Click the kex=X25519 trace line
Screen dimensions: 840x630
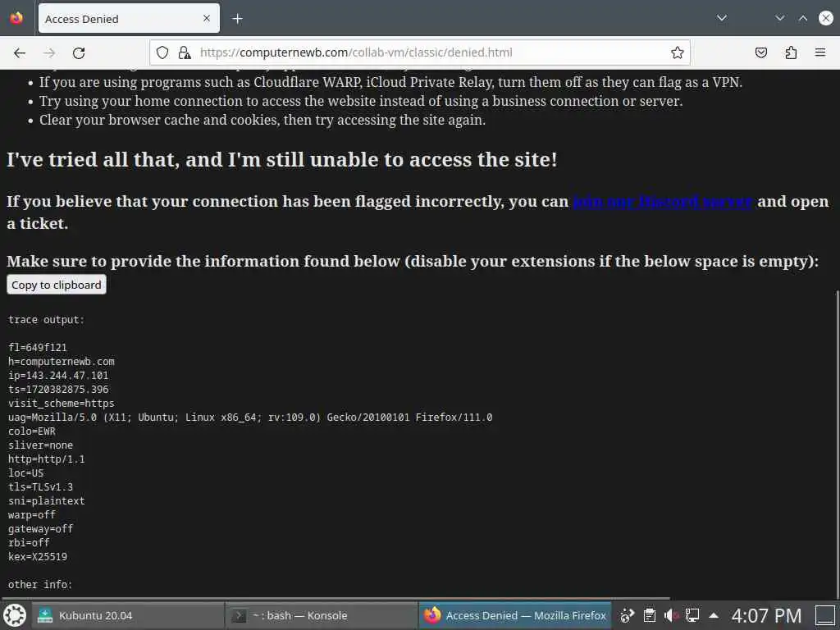[38, 557]
